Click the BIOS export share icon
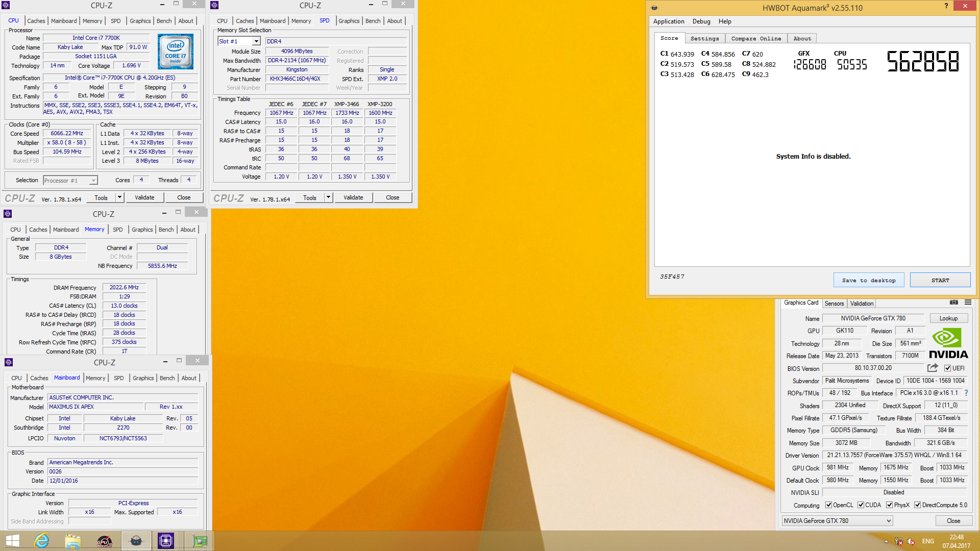This screenshot has width=980, height=551. pos(933,368)
